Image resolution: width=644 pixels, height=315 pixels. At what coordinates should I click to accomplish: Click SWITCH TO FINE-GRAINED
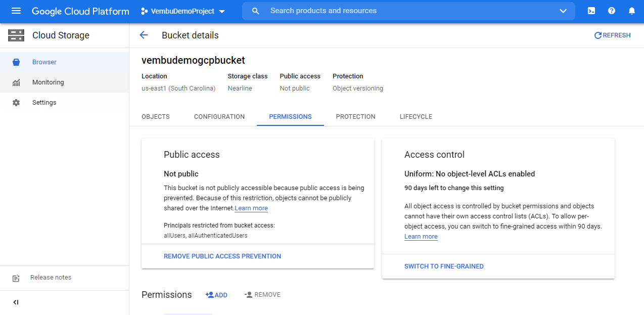click(x=444, y=266)
